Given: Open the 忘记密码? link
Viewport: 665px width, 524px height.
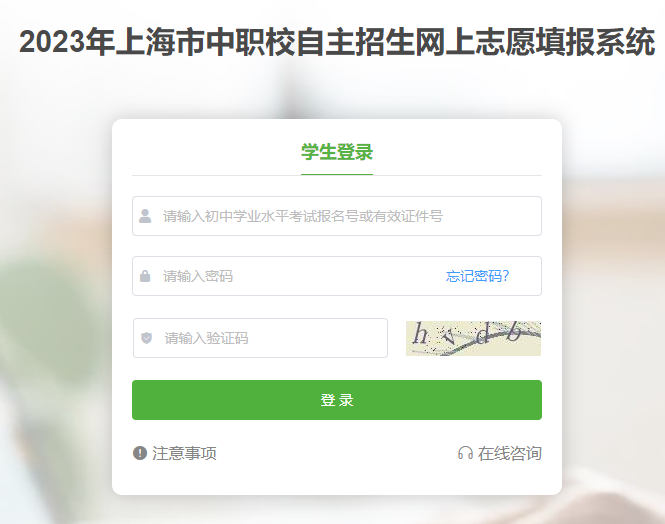Looking at the screenshot, I should tap(477, 276).
